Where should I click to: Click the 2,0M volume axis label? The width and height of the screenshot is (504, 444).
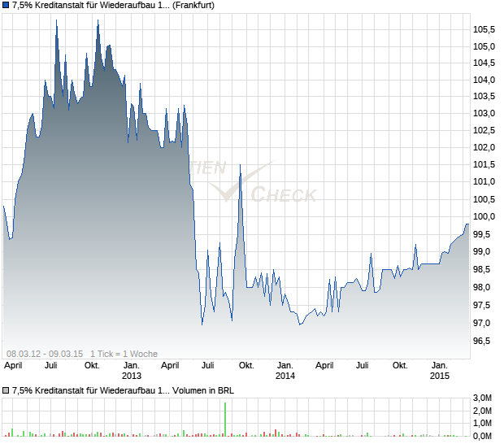[482, 411]
